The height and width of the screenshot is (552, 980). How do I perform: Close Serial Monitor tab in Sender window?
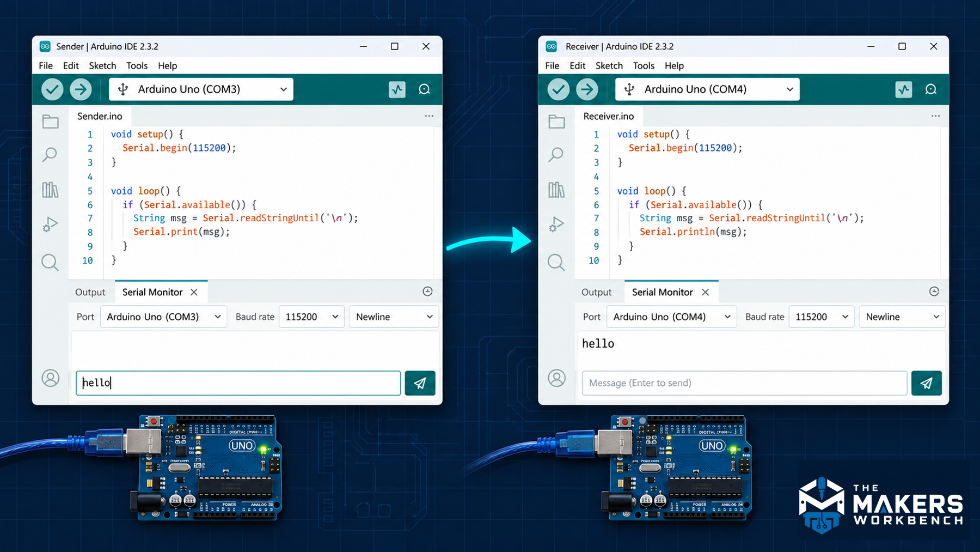(194, 292)
